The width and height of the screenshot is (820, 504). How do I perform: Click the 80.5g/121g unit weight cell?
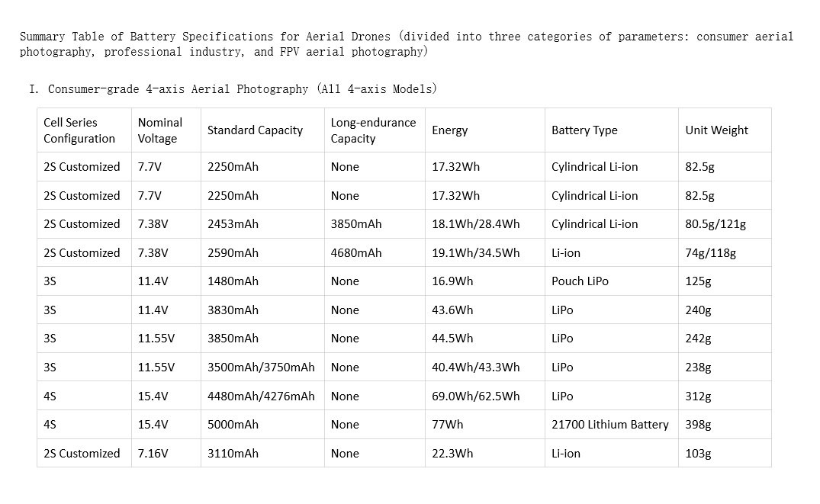725,223
